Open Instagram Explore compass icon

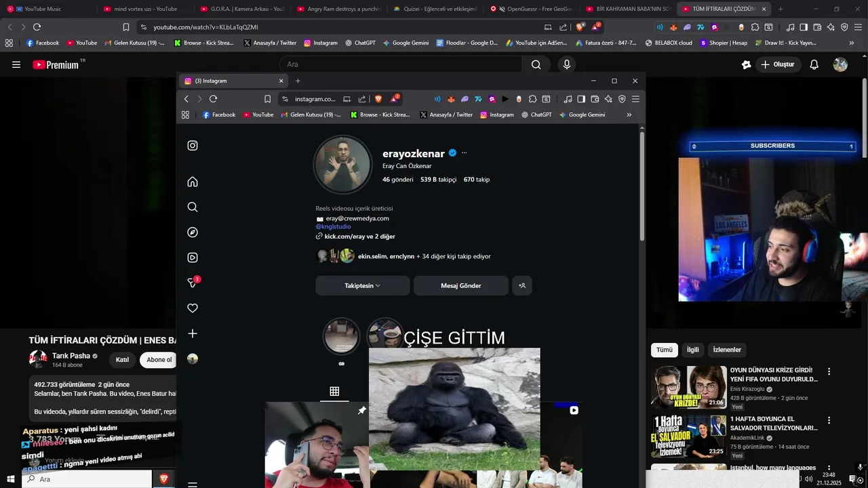[x=193, y=232]
